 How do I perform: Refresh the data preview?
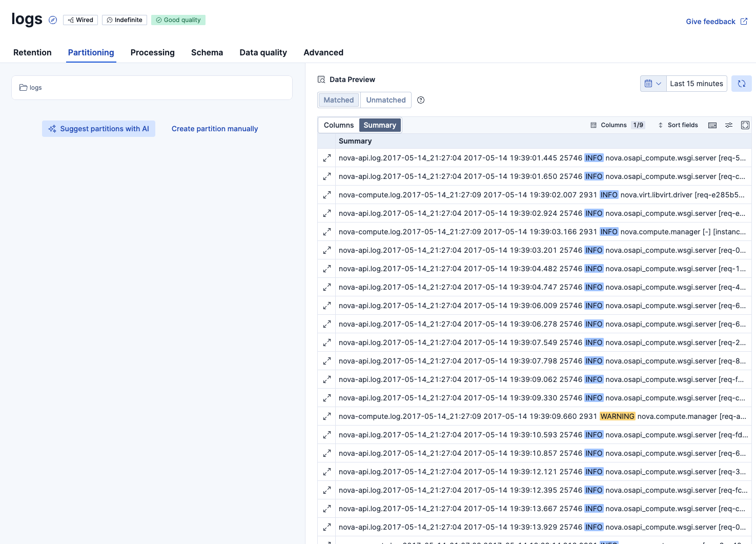(742, 84)
